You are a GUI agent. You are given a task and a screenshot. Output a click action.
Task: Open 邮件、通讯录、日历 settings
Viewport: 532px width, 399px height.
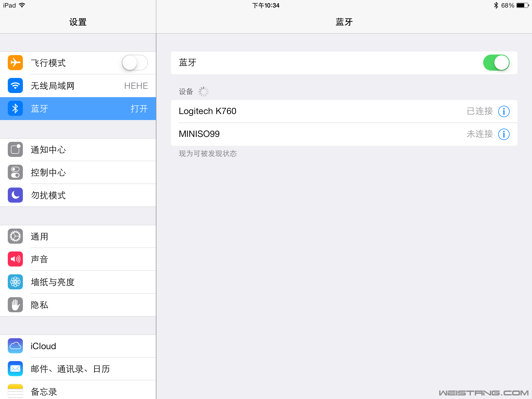point(78,369)
